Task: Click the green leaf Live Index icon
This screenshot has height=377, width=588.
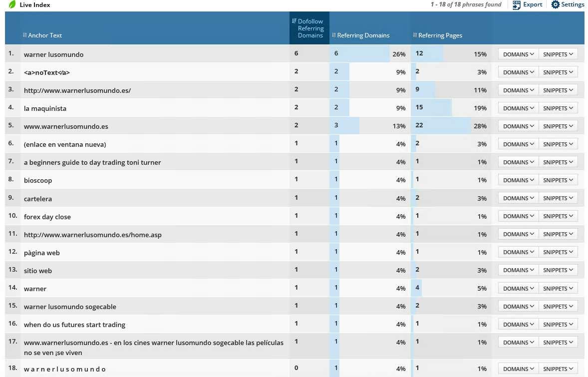Action: (12, 4)
